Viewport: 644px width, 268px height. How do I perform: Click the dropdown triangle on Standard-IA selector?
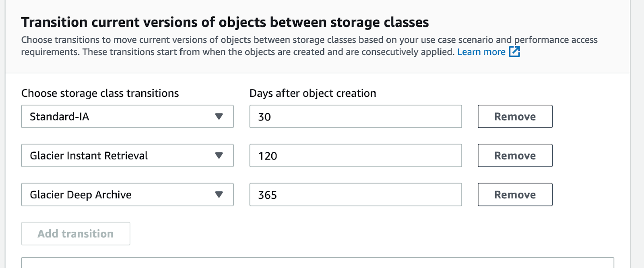click(x=219, y=116)
